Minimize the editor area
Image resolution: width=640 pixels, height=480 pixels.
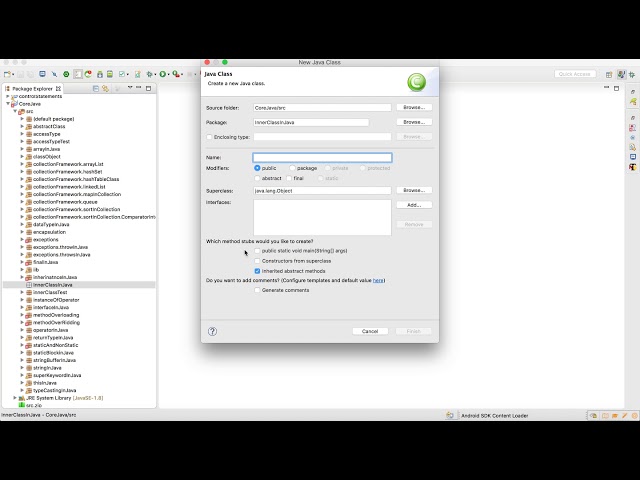(x=607, y=88)
